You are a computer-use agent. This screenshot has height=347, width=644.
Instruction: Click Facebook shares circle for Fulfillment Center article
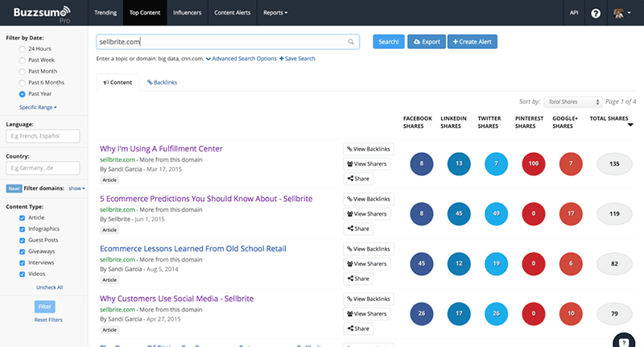click(421, 164)
